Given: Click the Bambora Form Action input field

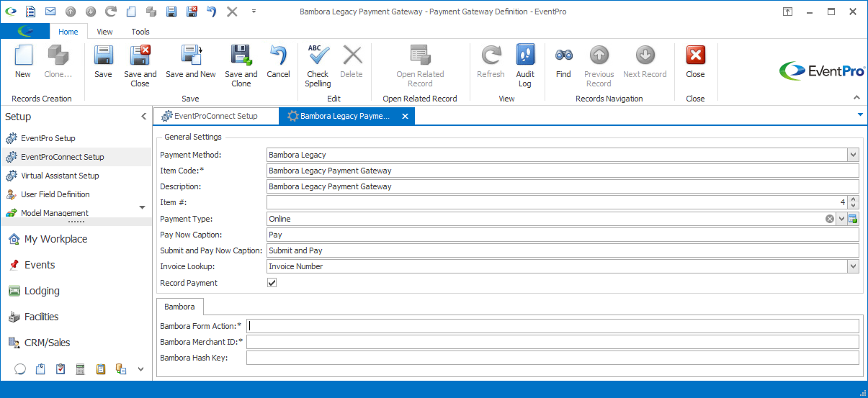Looking at the screenshot, I should click(552, 326).
